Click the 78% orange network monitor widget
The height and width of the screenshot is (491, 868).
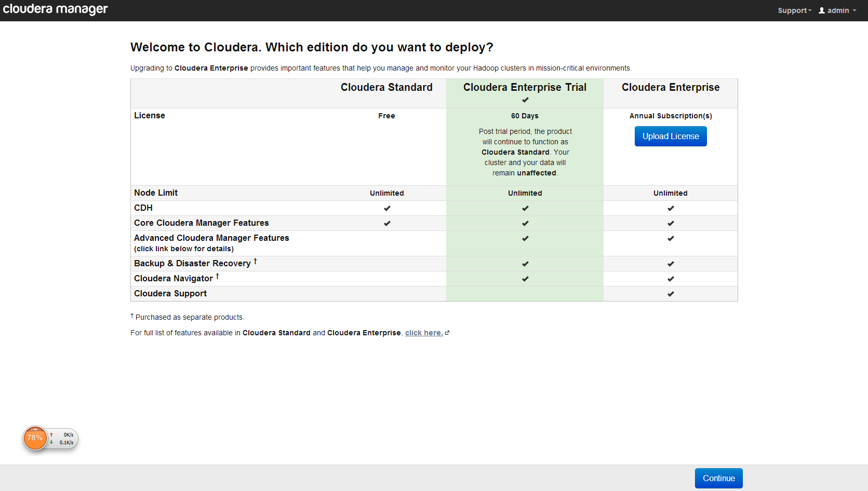[35, 439]
